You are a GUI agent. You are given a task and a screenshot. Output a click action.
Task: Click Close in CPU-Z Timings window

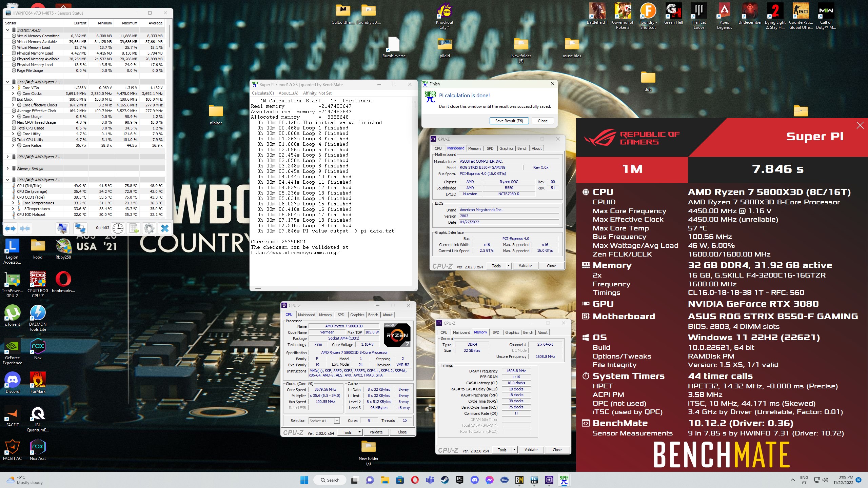click(557, 450)
